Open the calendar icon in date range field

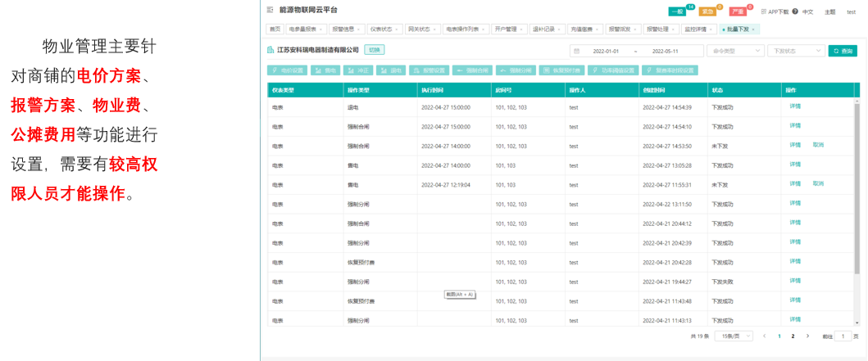577,51
